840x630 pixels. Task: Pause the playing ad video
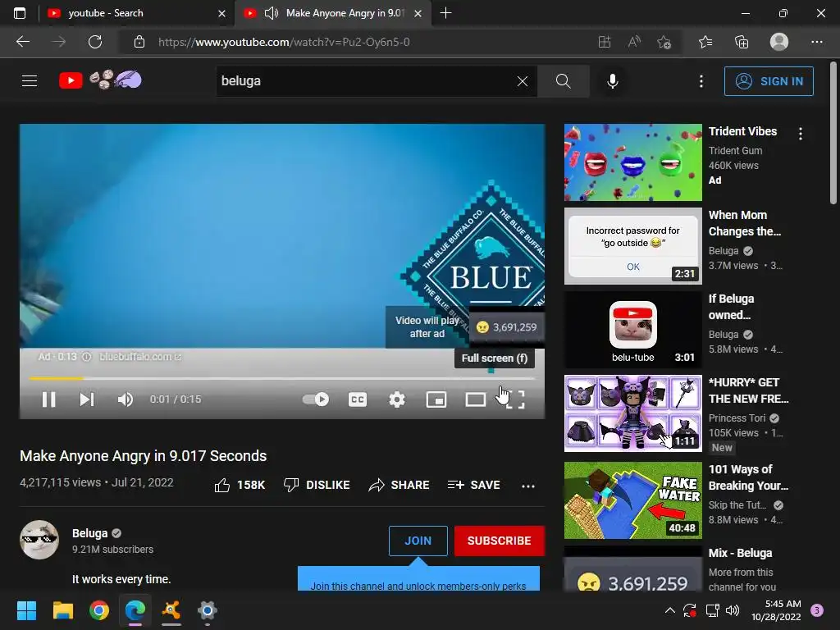(x=48, y=399)
